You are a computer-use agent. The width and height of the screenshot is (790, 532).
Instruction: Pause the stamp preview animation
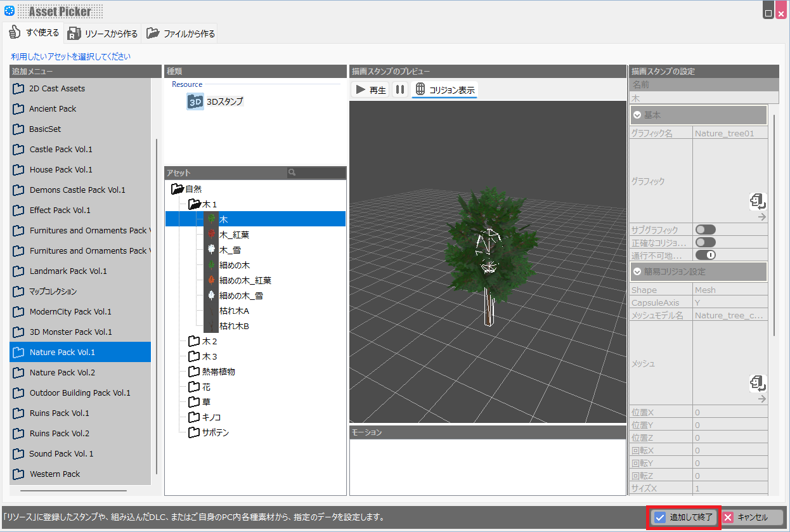pos(399,90)
